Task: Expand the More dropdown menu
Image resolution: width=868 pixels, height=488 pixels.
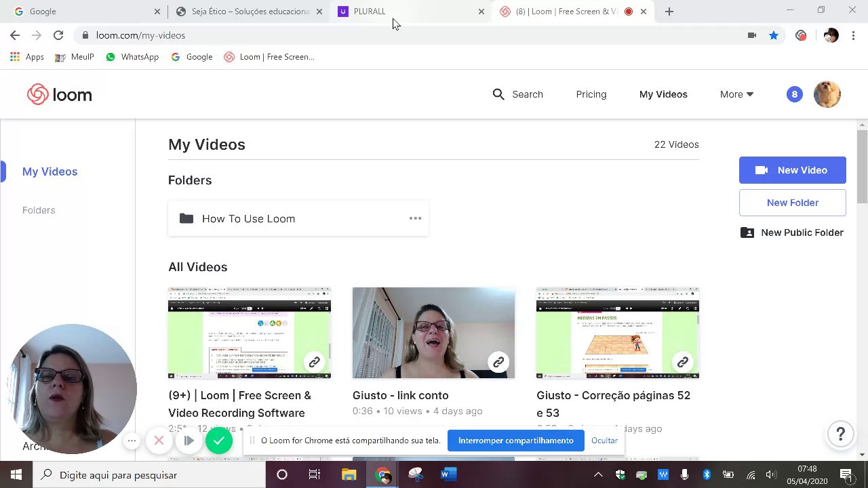Action: pos(736,94)
